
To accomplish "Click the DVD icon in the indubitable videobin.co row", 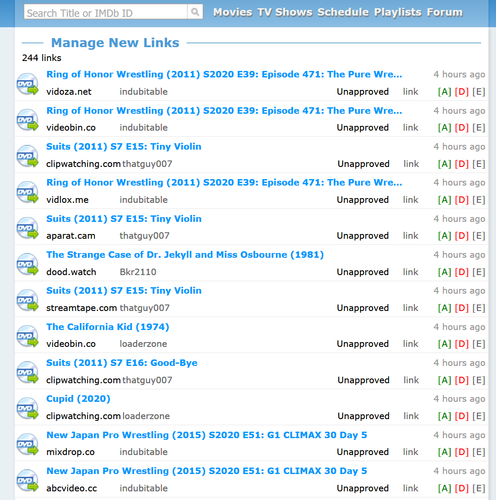I will 28,120.
